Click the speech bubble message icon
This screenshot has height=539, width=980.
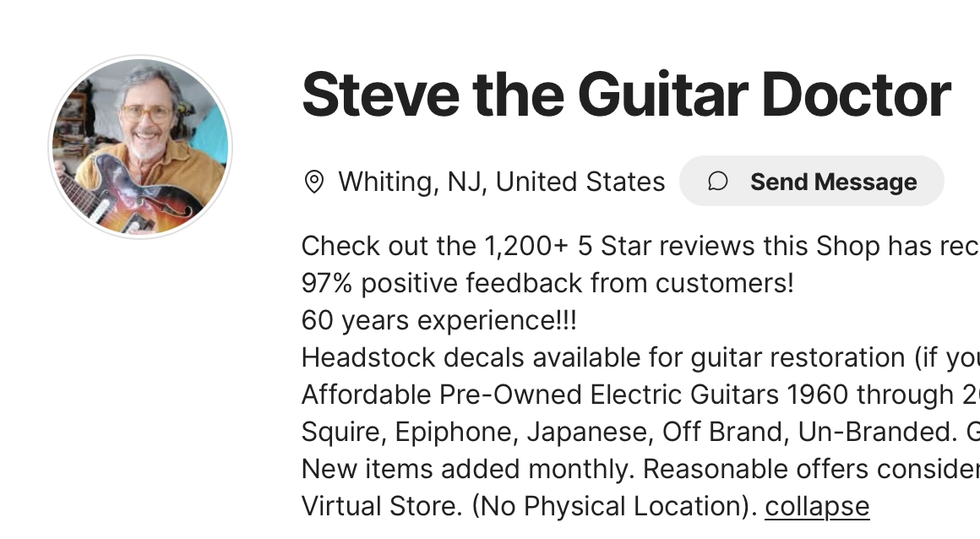click(718, 182)
